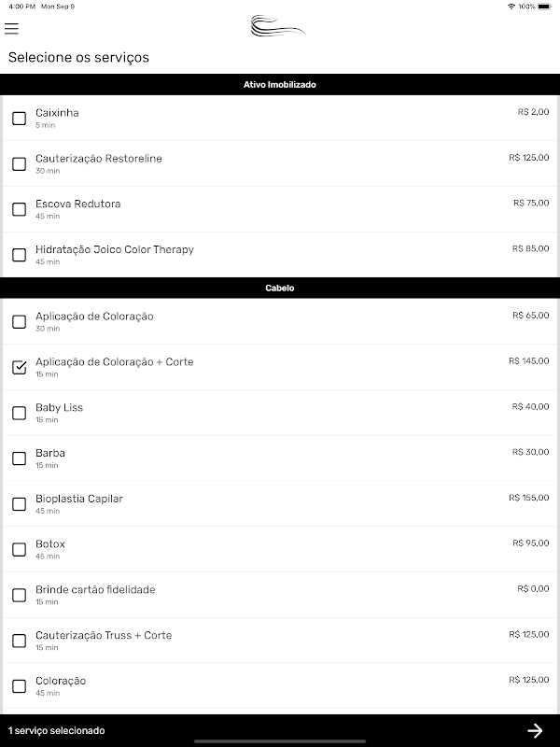
Task: Select the Barba service checkbox
Action: [x=19, y=458]
